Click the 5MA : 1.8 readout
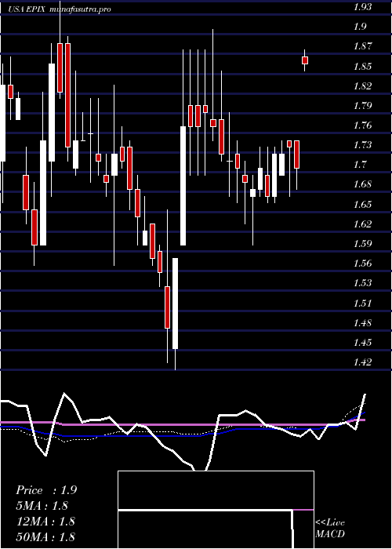 pyautogui.click(x=42, y=506)
